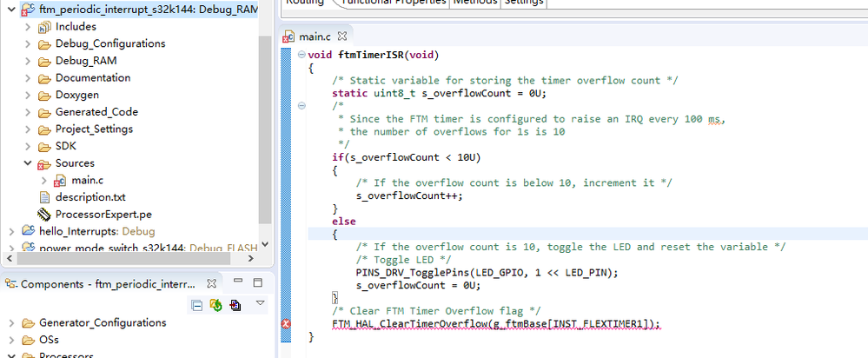Viewport: 868px width, 358px height.
Task: Fold the block comment about FTM timer
Action: (301, 106)
